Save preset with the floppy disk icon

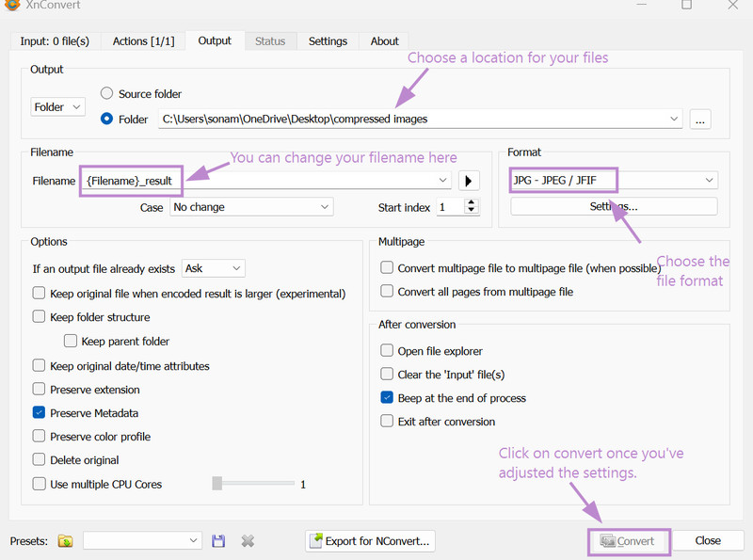(218, 541)
